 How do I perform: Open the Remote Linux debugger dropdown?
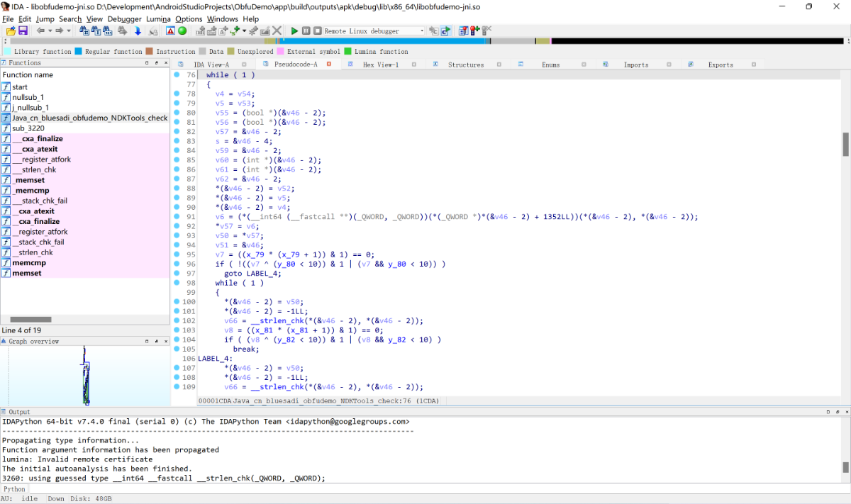(x=422, y=31)
